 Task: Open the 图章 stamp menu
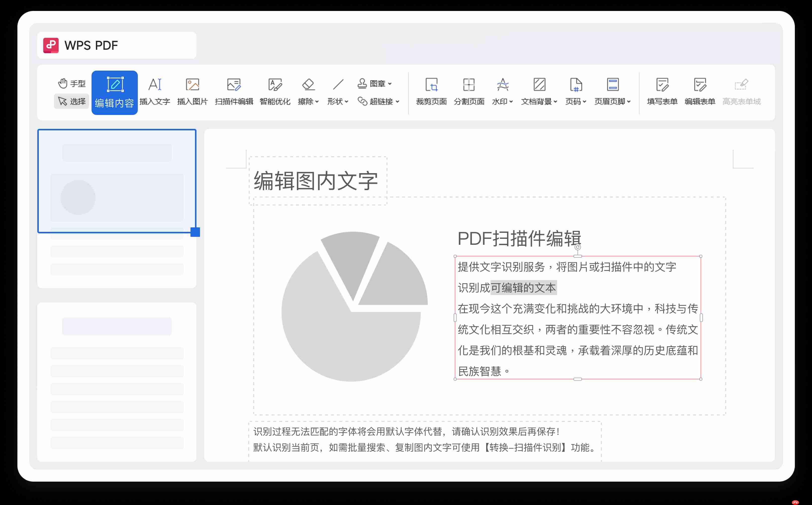click(376, 84)
